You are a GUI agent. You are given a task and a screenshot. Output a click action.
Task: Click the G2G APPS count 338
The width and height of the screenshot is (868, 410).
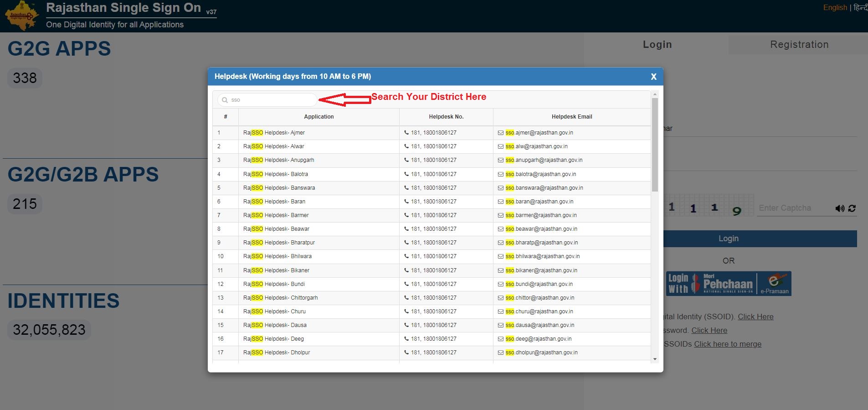pos(25,78)
